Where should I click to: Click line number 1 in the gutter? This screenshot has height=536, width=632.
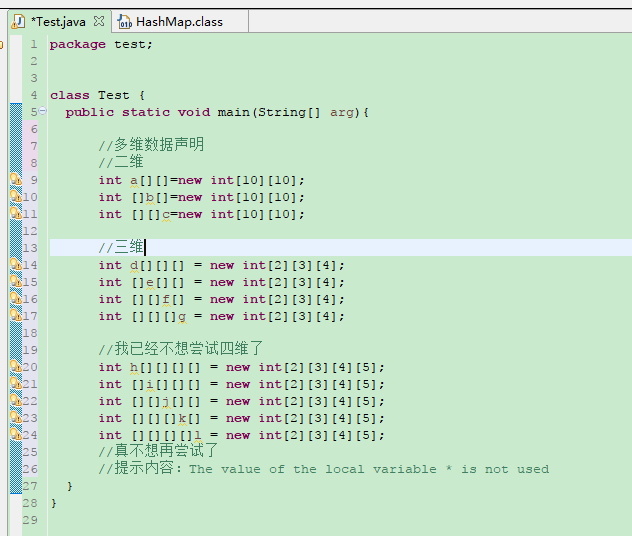pos(34,44)
